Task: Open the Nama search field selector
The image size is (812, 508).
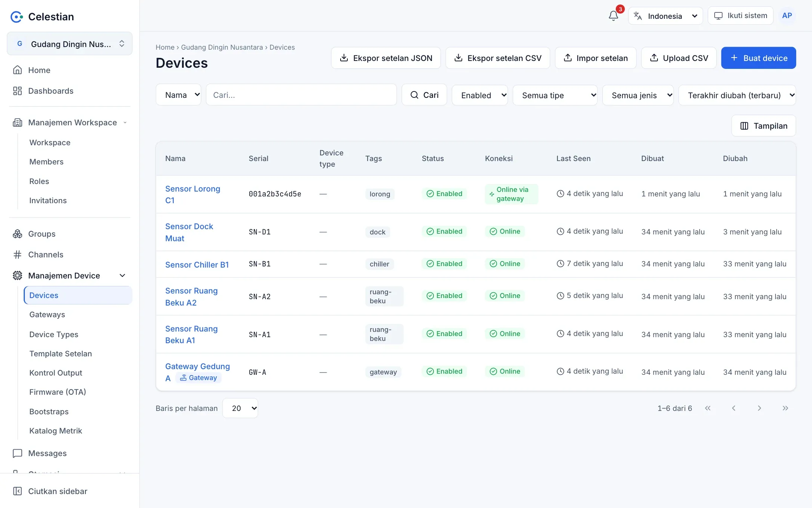Action: (x=179, y=95)
